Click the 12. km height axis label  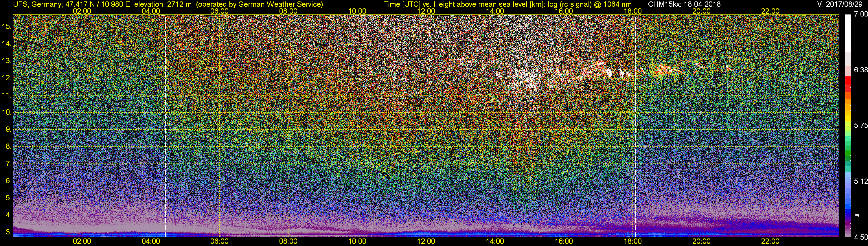click(7, 78)
